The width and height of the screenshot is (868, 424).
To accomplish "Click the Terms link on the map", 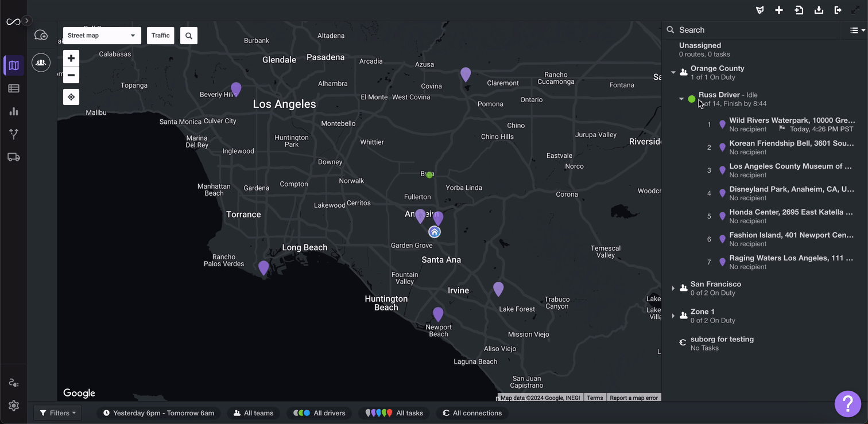I will [595, 398].
